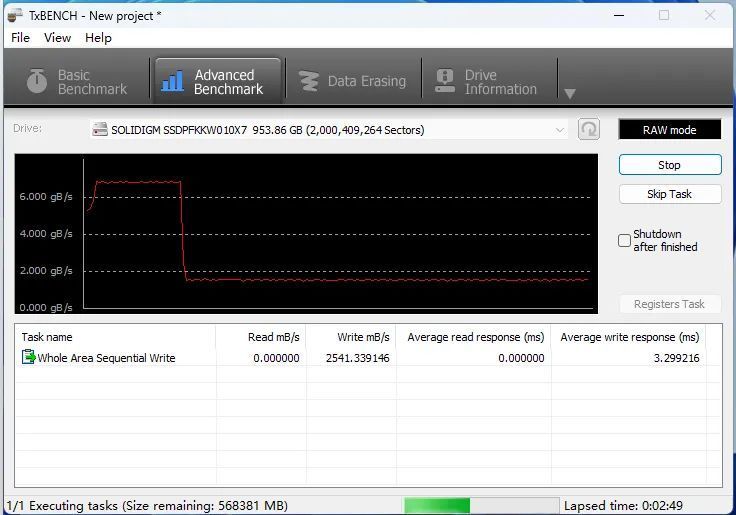The height and width of the screenshot is (515, 736).
Task: Click the Average write response column header
Action: pyautogui.click(x=629, y=337)
